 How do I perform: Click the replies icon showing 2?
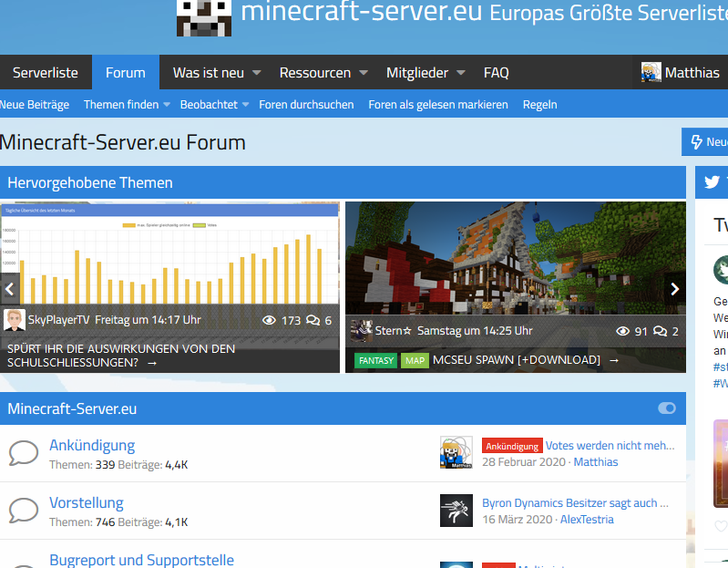(x=660, y=331)
